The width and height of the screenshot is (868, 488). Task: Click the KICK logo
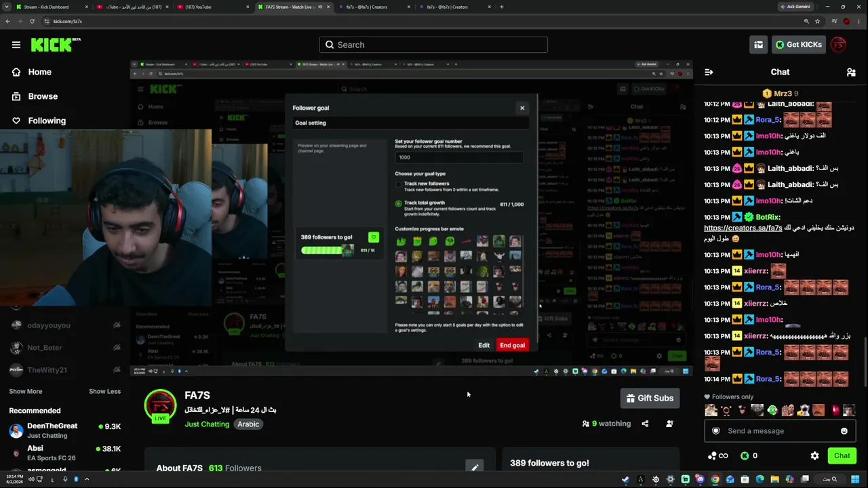[56, 45]
